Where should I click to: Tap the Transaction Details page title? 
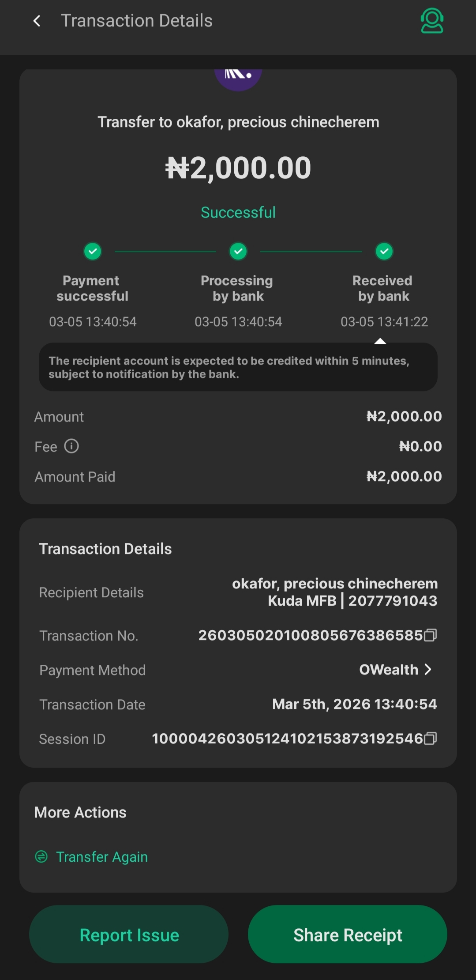pos(137,21)
